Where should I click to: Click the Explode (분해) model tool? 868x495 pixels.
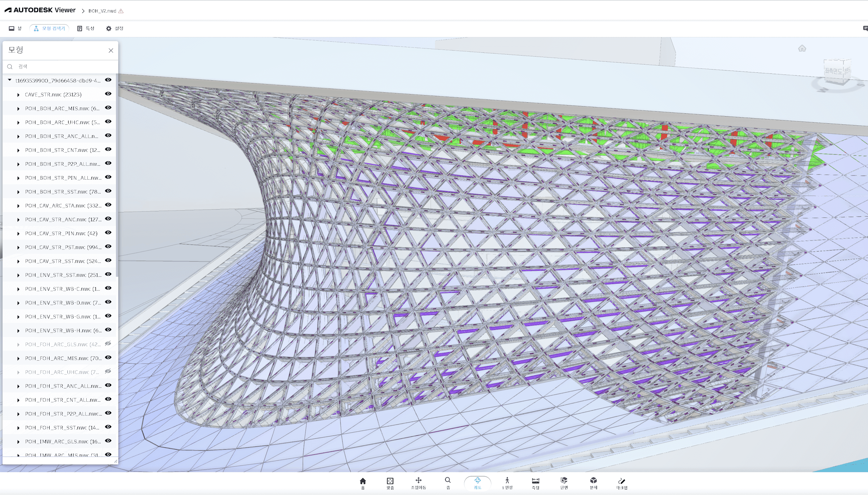coord(593,483)
